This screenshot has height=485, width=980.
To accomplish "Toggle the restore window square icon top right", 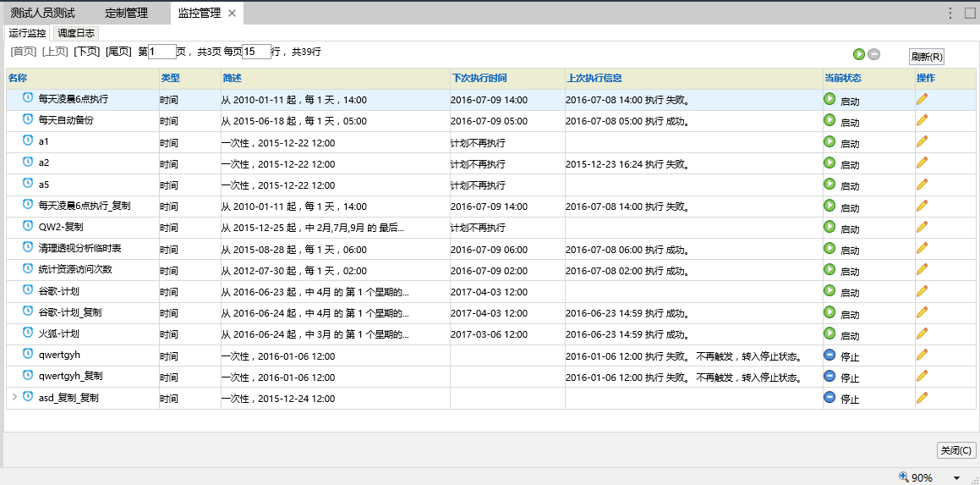I will (969, 13).
